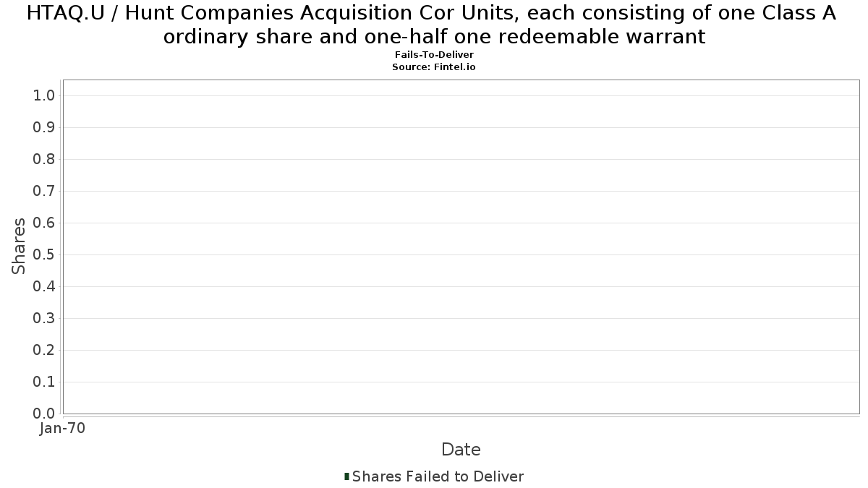Click the 0.2 y-axis tick label
This screenshot has width=868, height=488.
click(x=45, y=350)
